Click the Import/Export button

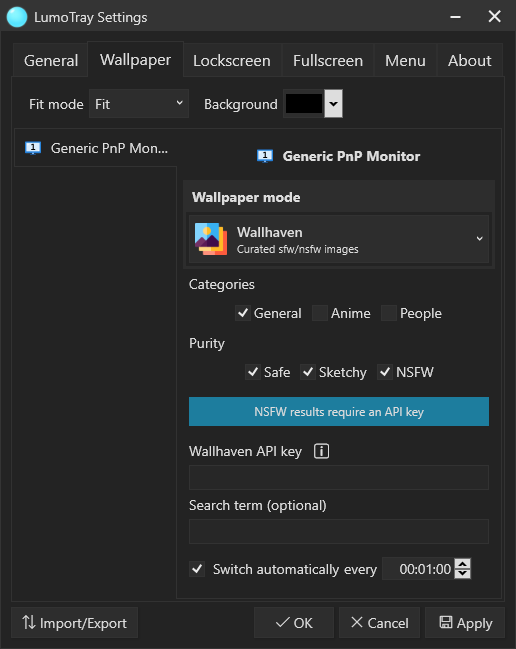point(74,623)
